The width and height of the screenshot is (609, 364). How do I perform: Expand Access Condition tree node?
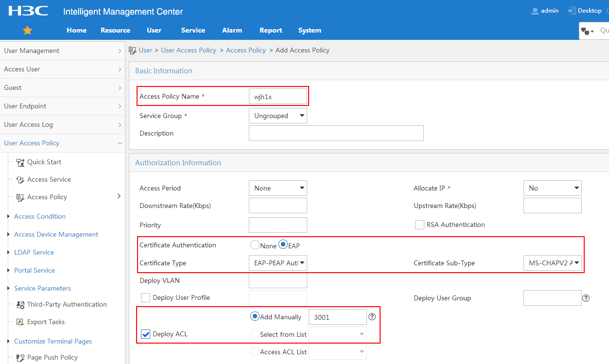(x=9, y=216)
